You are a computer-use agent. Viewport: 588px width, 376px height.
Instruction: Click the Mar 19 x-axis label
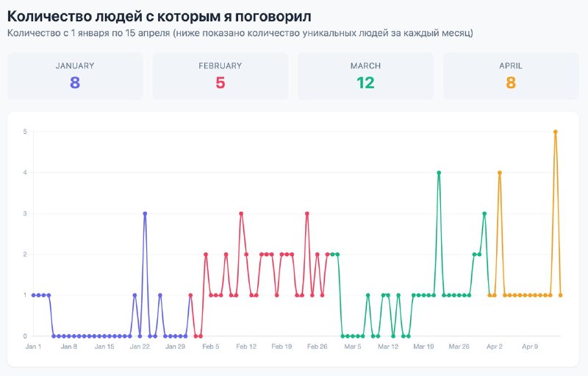click(424, 347)
